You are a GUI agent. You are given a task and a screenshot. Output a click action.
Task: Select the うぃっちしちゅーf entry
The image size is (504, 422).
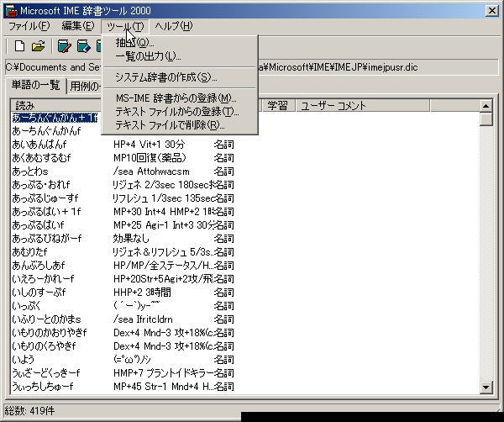(43, 387)
